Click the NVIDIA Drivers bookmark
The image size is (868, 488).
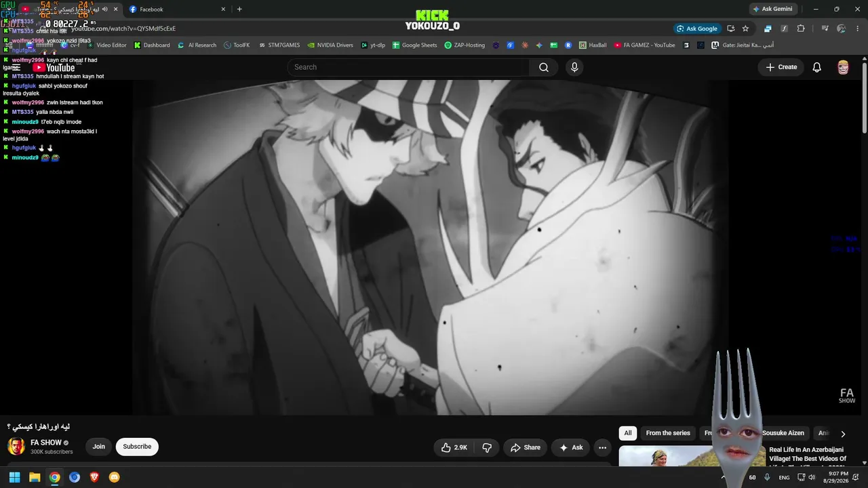(330, 45)
